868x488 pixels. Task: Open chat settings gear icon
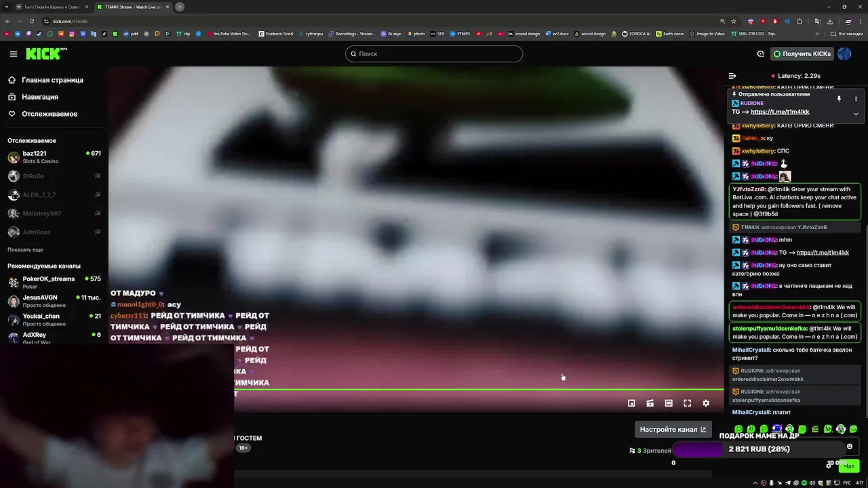[829, 465]
